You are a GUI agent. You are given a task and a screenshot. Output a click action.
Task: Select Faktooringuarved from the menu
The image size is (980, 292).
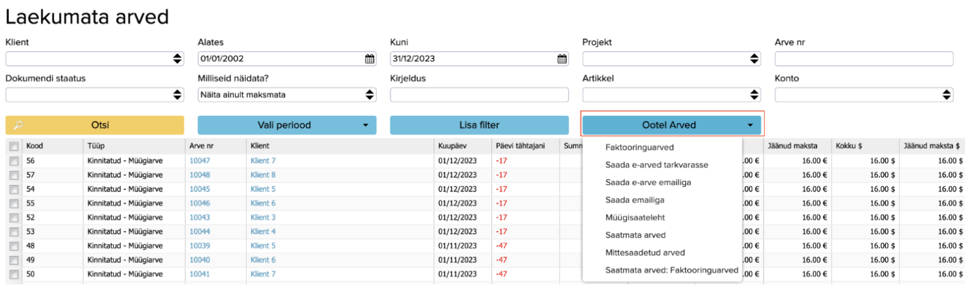coord(639,147)
